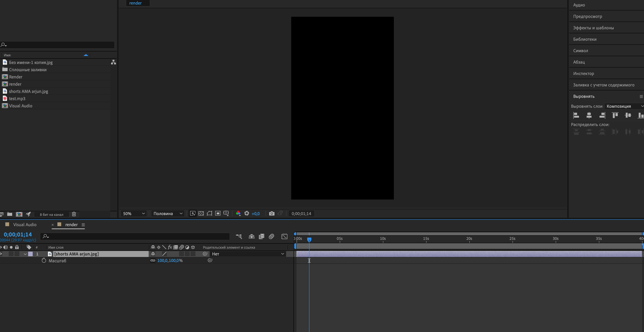
Task: Click the 8 бит на канал button
Action: click(x=52, y=214)
